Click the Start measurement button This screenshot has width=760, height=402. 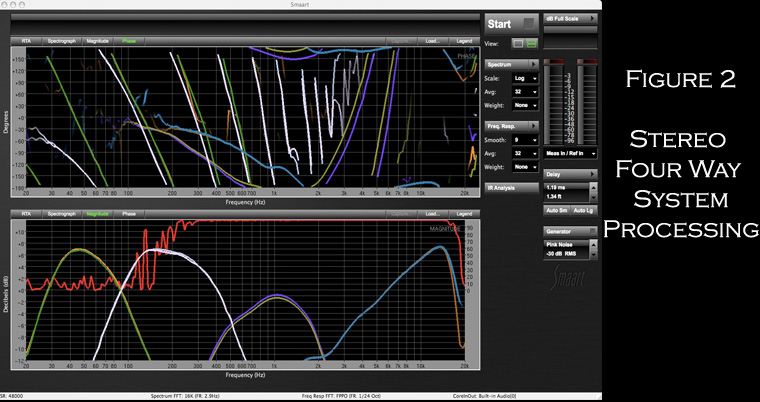(x=511, y=24)
